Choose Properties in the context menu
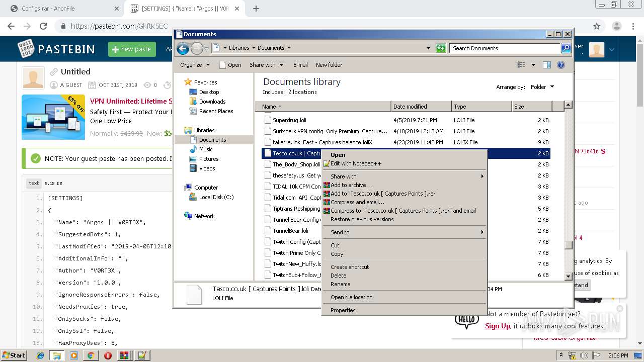This screenshot has height=362, width=644. tap(405, 310)
